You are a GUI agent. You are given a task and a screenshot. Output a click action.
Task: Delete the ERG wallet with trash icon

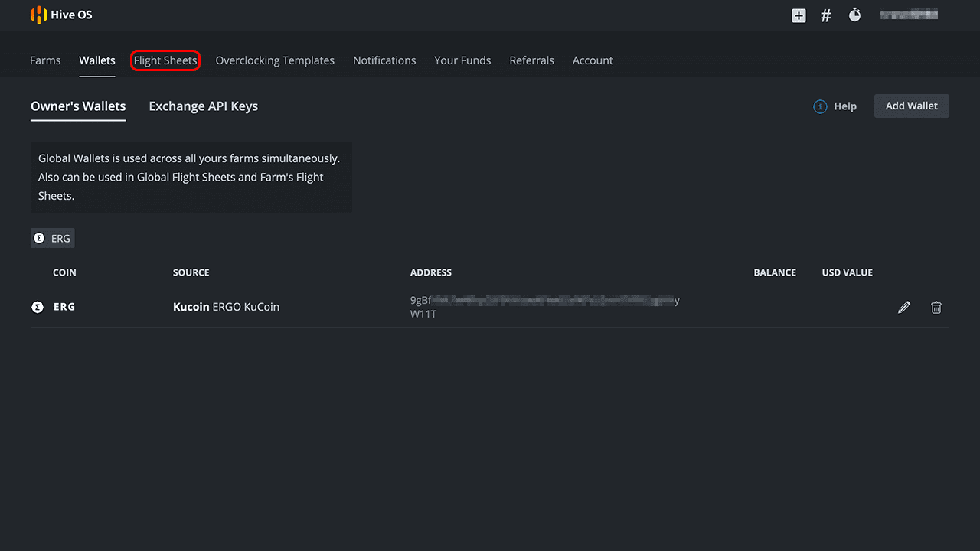[936, 308]
